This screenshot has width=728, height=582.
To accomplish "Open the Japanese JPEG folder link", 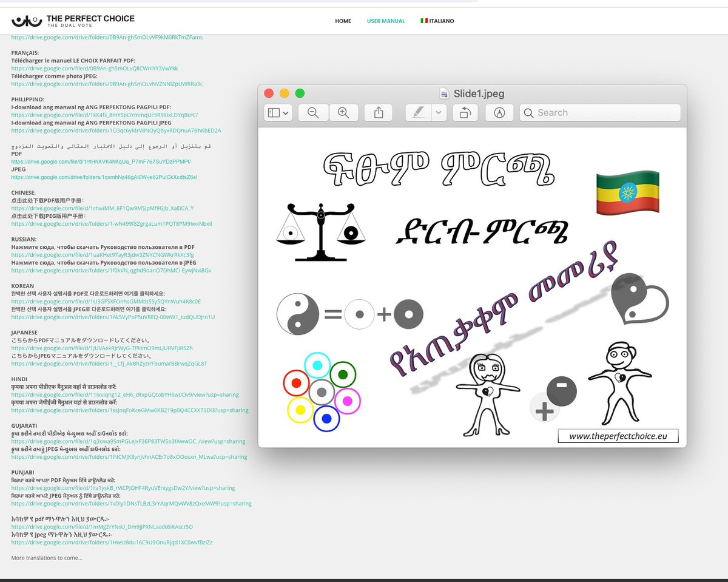I will 109,364.
